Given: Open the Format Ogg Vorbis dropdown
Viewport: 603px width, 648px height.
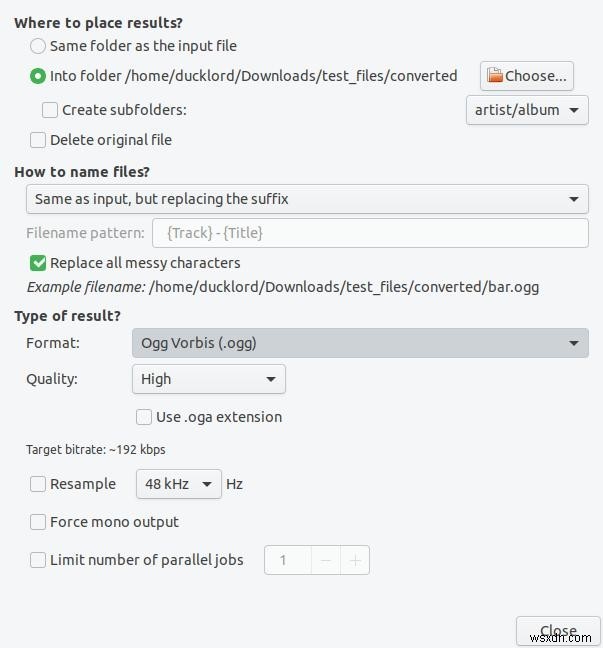Looking at the screenshot, I should coord(360,343).
